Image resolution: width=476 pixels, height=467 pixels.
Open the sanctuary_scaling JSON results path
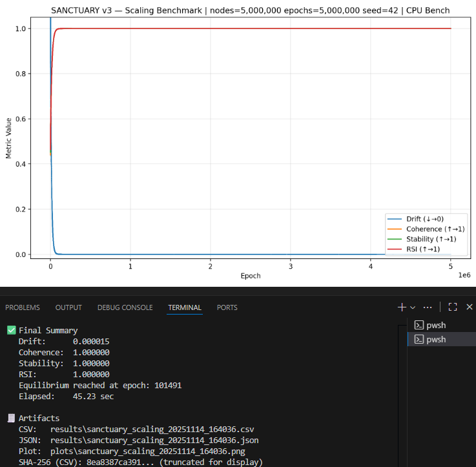click(154, 441)
